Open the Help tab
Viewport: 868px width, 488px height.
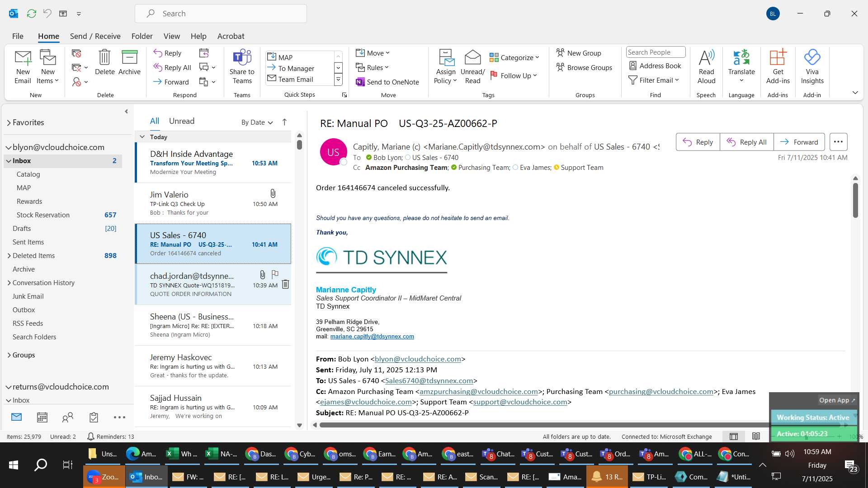198,36
